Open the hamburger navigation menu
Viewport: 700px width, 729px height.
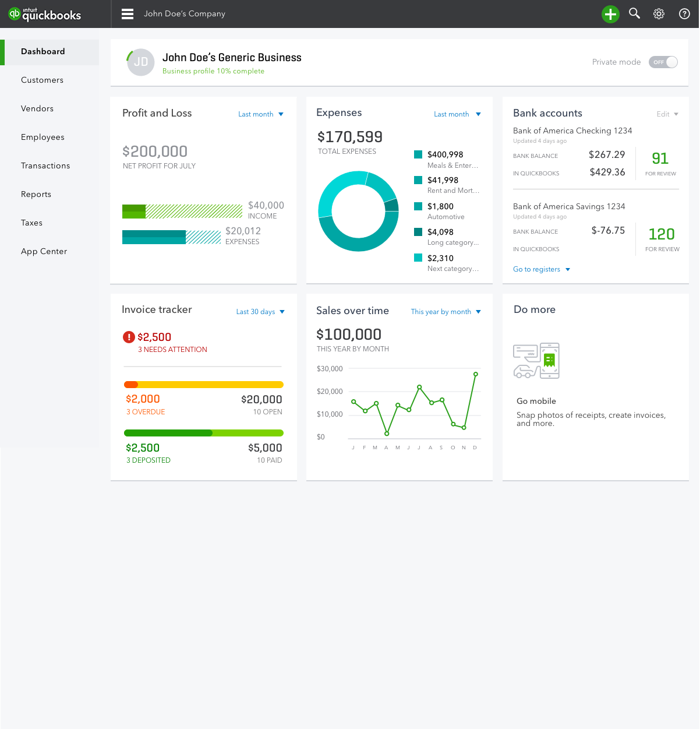pos(128,14)
